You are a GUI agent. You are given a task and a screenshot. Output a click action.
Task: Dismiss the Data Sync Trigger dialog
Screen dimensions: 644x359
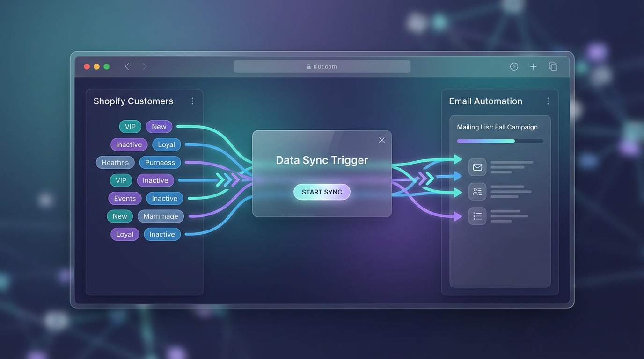381,140
